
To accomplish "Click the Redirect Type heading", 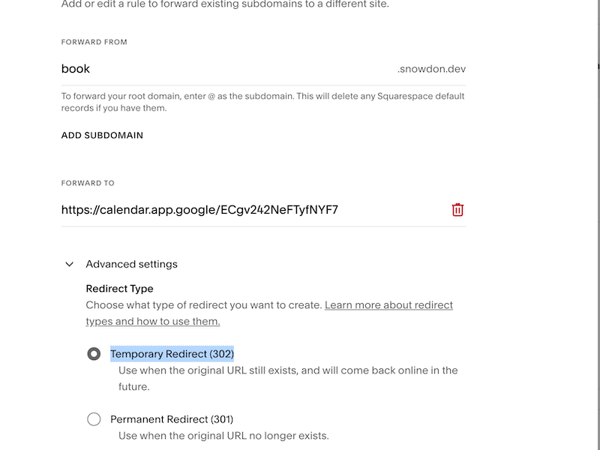I will (x=119, y=288).
